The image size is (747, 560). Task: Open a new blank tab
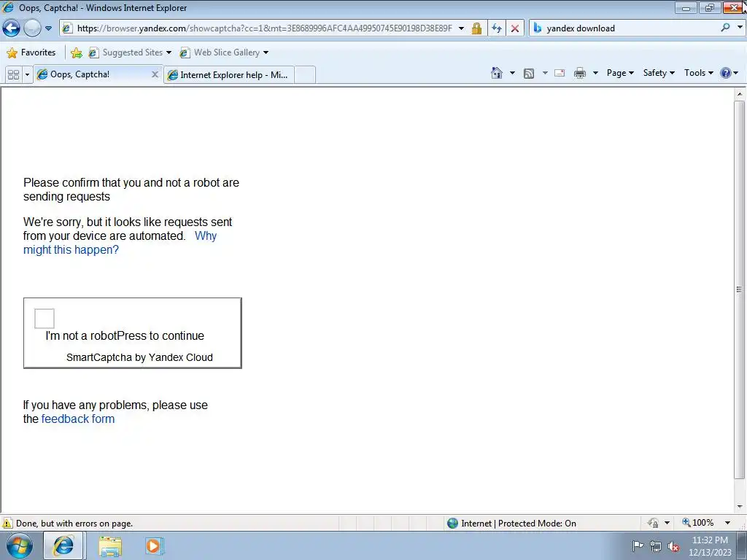click(x=305, y=75)
